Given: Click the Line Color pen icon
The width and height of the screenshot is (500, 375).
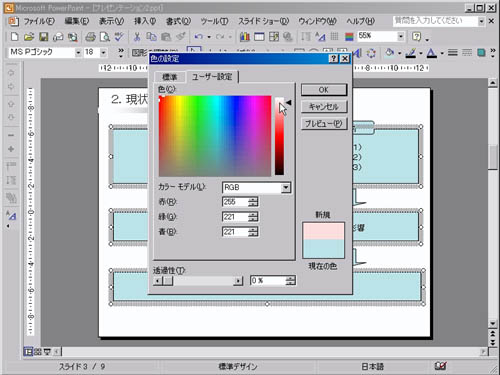Looking at the screenshot, I should tap(411, 52).
